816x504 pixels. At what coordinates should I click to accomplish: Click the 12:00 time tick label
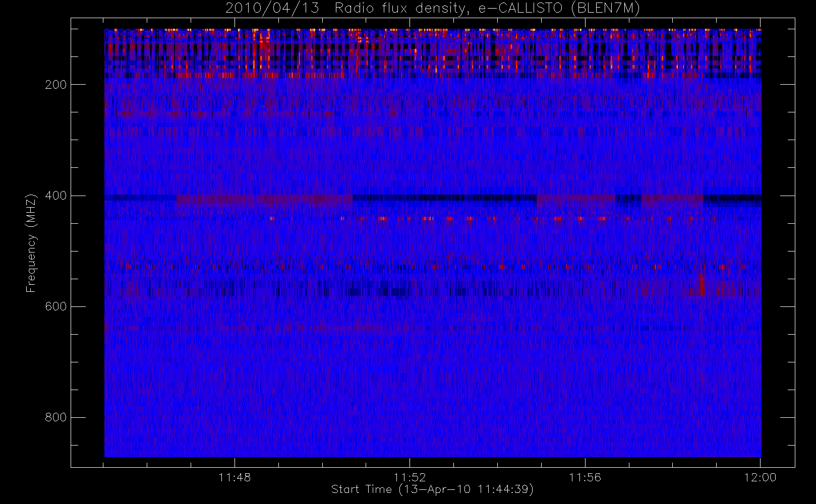point(760,477)
